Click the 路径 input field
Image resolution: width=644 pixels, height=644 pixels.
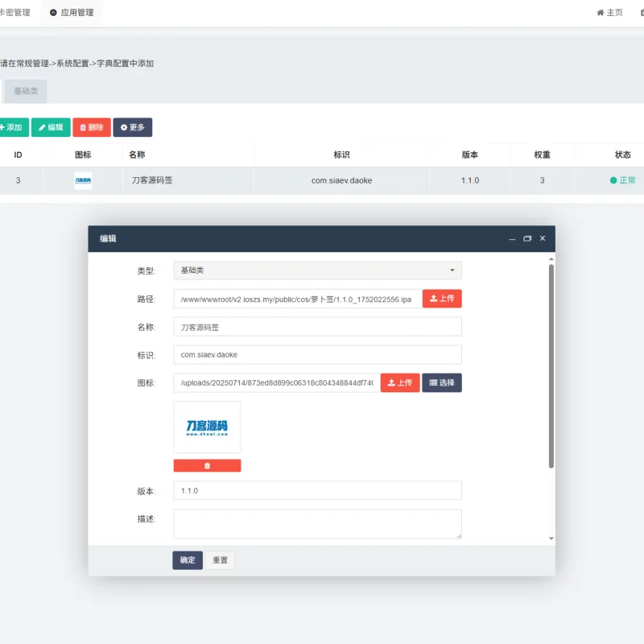click(298, 299)
